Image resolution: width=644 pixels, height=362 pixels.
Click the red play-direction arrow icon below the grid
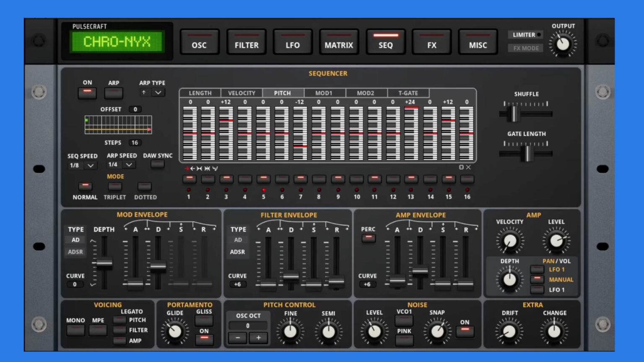click(187, 168)
